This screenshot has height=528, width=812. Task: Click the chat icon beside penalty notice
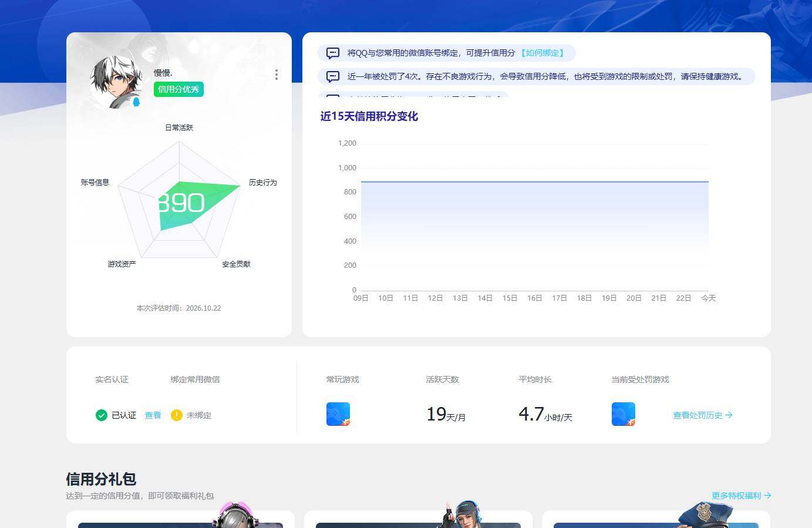tap(332, 76)
